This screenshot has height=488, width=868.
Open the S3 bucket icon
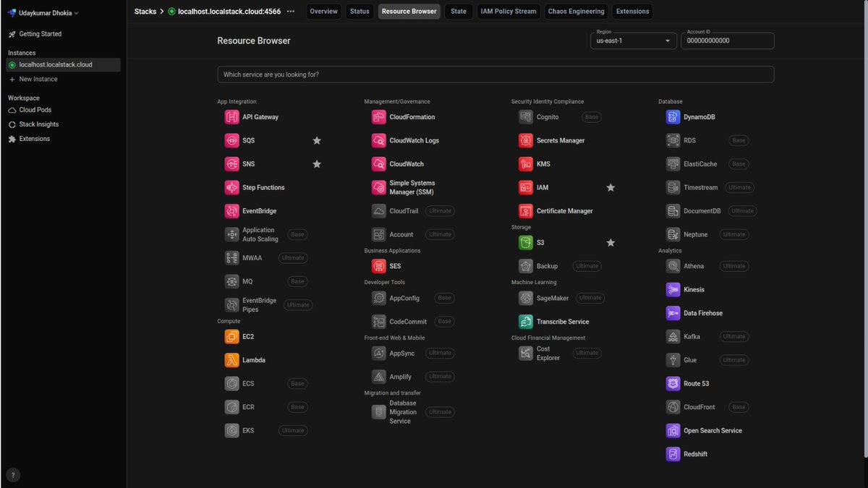526,243
